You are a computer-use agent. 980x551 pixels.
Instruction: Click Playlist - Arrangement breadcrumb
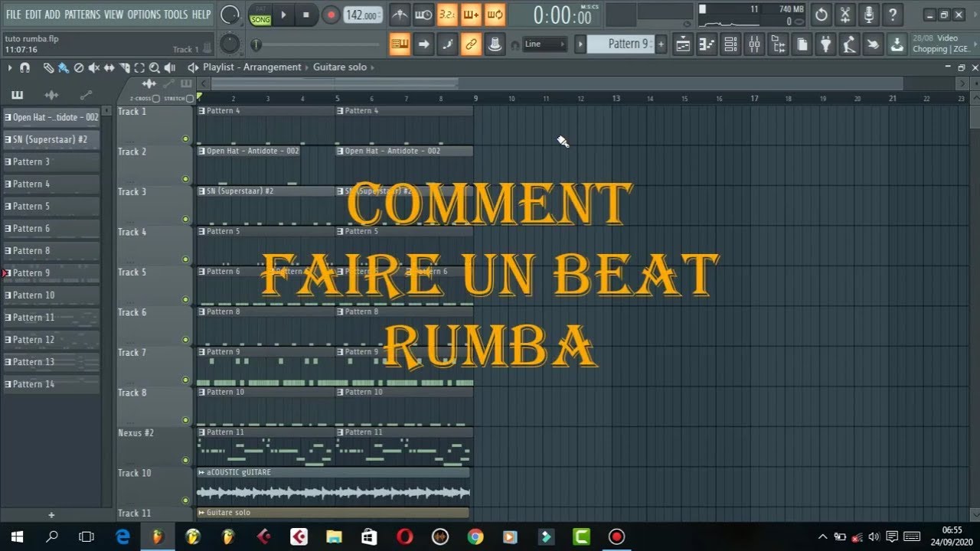(x=252, y=67)
